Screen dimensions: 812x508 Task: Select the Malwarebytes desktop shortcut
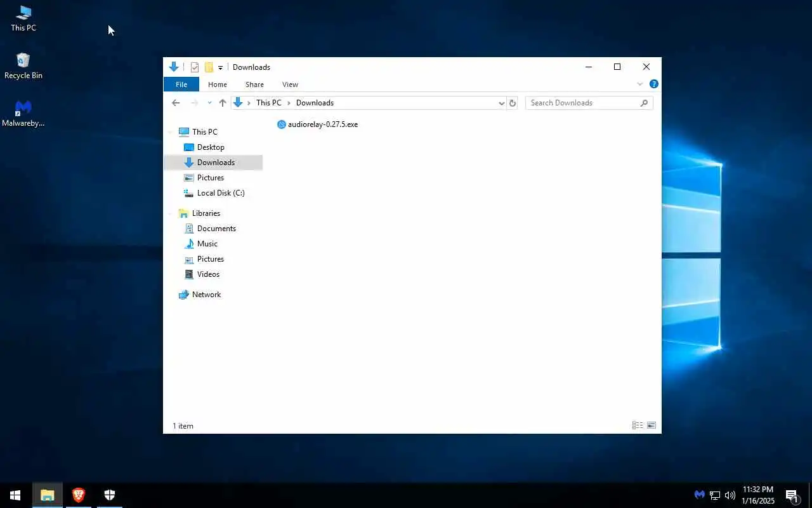23,114
